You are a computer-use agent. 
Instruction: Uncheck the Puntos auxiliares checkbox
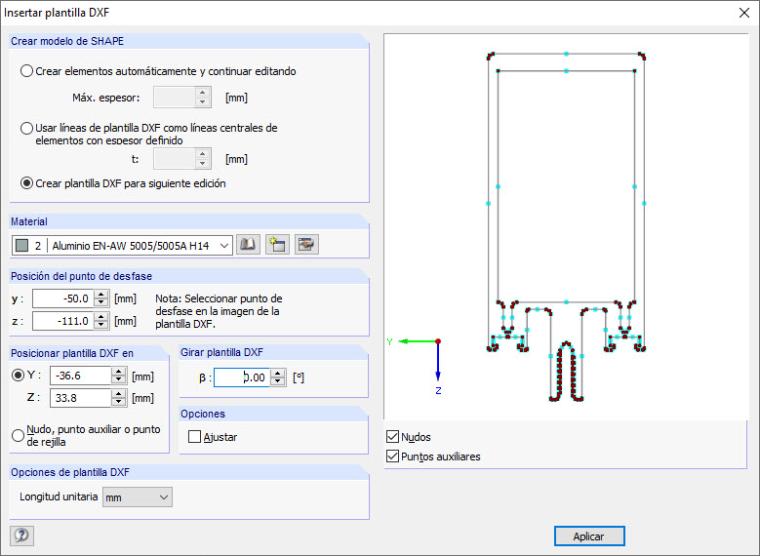393,456
